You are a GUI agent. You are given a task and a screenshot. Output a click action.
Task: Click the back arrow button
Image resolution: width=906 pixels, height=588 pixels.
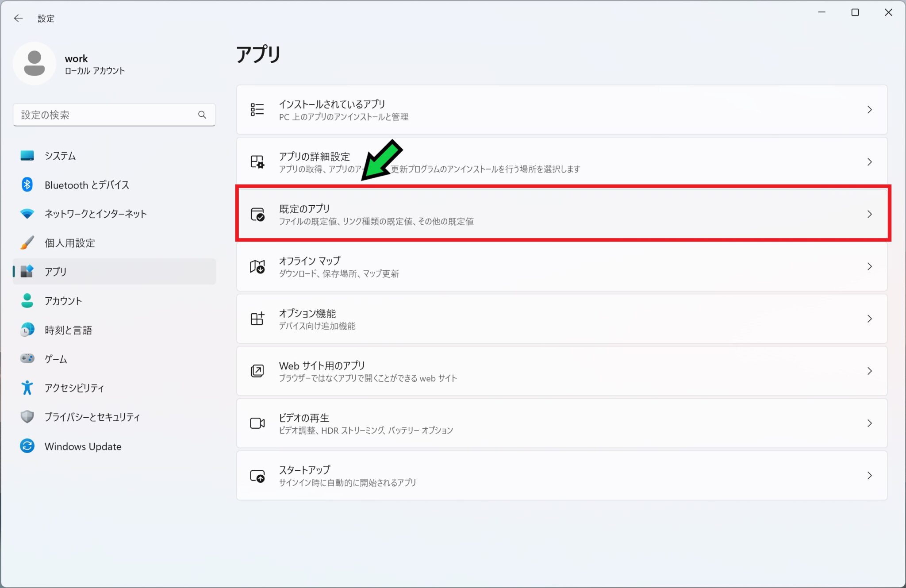click(x=18, y=18)
